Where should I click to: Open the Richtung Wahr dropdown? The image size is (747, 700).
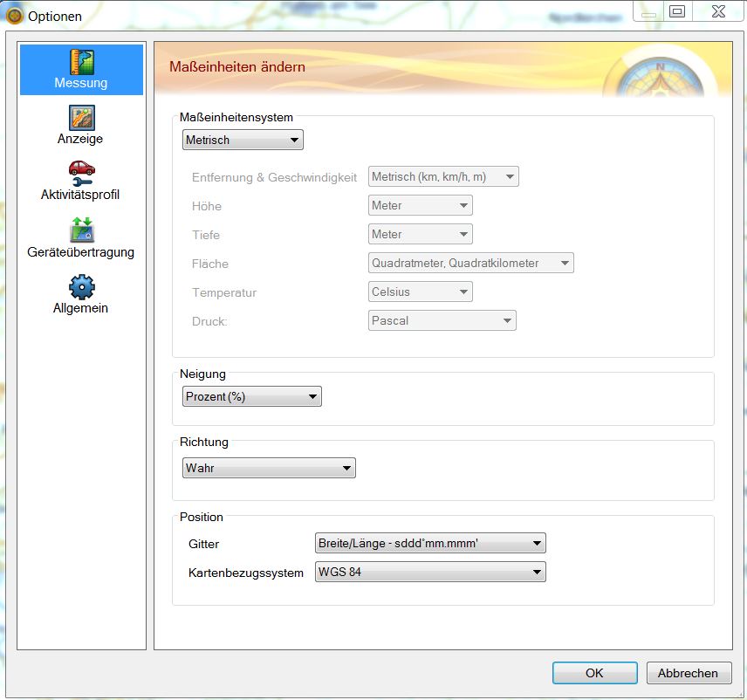269,469
